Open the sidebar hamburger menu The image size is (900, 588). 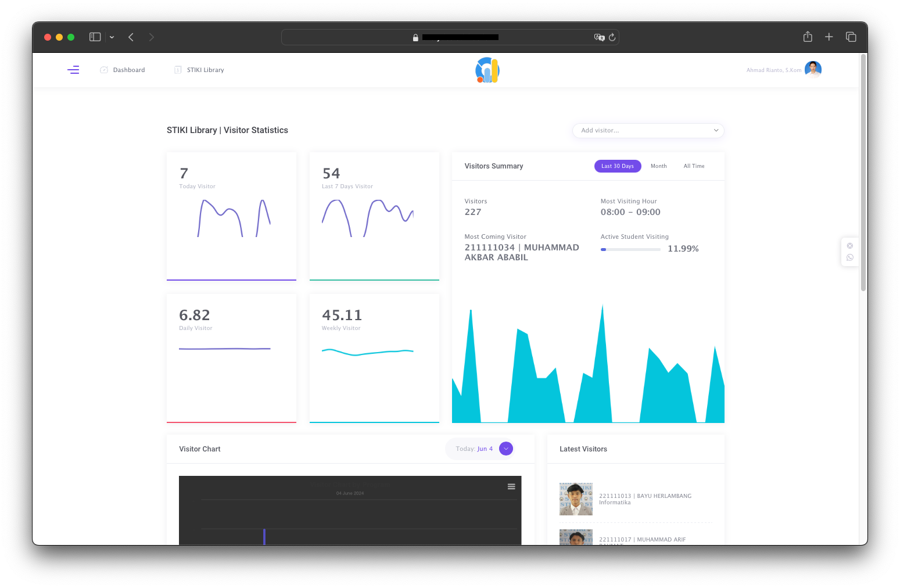pyautogui.click(x=73, y=70)
